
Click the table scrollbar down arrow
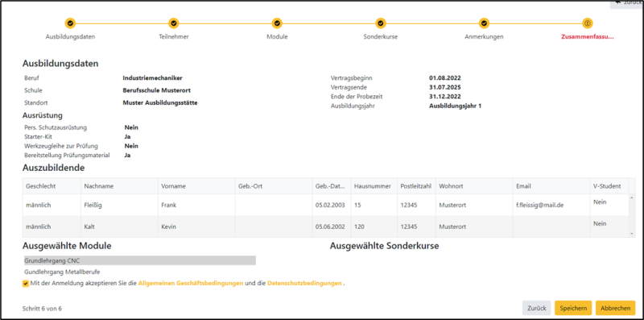point(632,234)
